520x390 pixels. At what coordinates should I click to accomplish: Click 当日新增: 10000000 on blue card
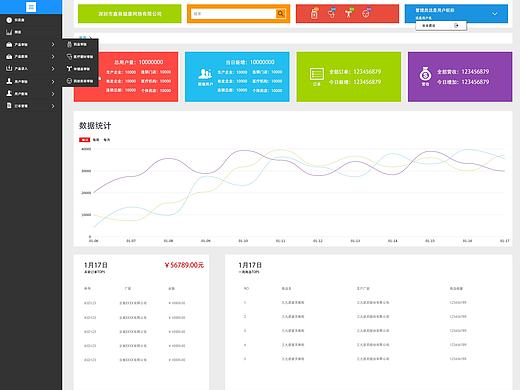250,62
